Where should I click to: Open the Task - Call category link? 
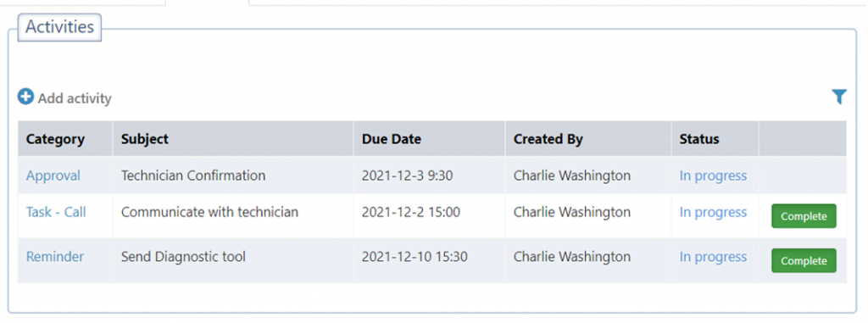pyautogui.click(x=56, y=212)
